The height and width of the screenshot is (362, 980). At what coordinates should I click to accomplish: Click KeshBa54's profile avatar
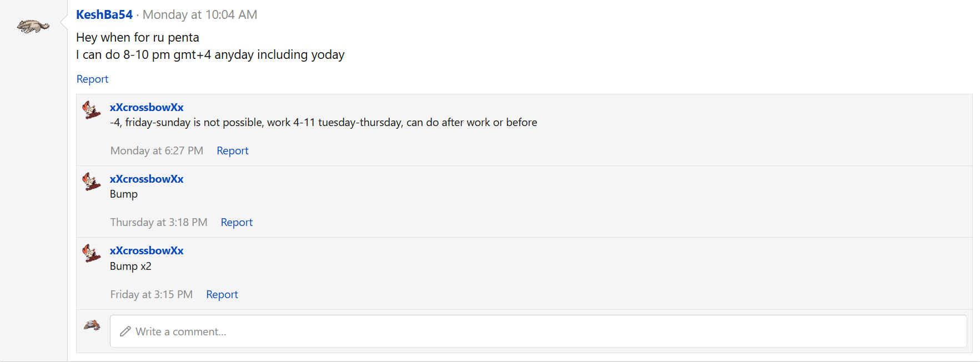click(x=33, y=26)
